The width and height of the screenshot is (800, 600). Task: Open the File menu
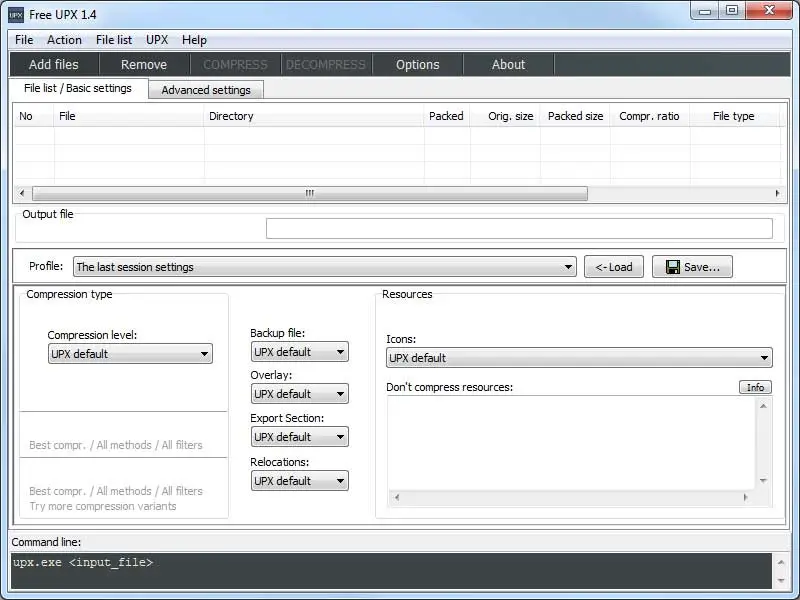point(24,40)
